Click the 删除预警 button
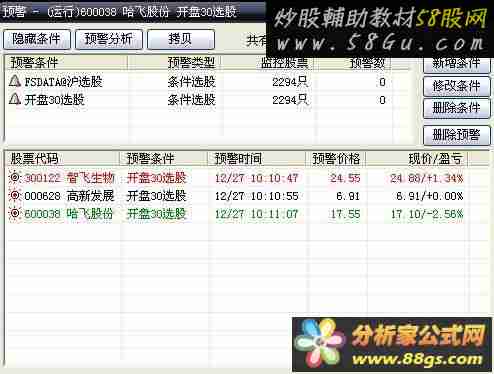Image resolution: width=494 pixels, height=374 pixels. tap(456, 135)
